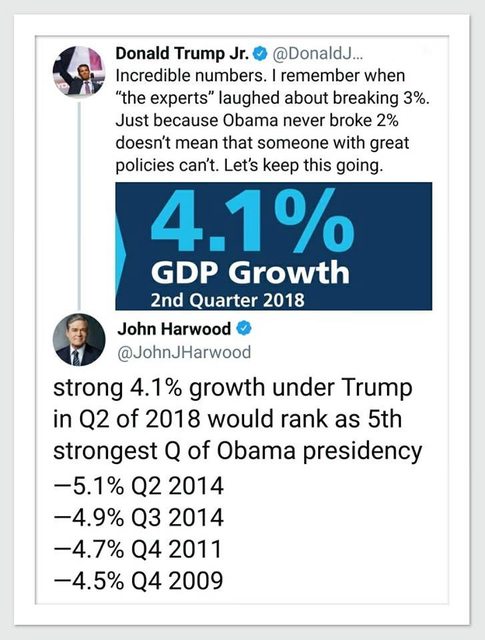Open the 4.1% GDP Growth image
This screenshot has height=640, width=485.
pos(274,246)
